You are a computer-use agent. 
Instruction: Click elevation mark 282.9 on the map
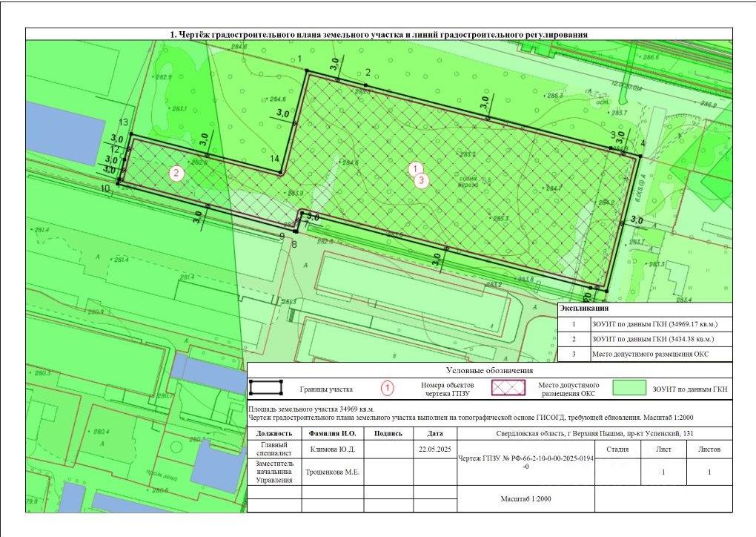[163, 77]
